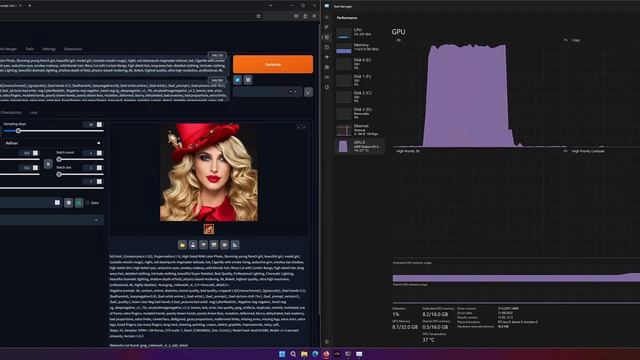The image size is (640, 360).
Task: Click the blue arrow read-parameters icon under Generate
Action: point(238,80)
